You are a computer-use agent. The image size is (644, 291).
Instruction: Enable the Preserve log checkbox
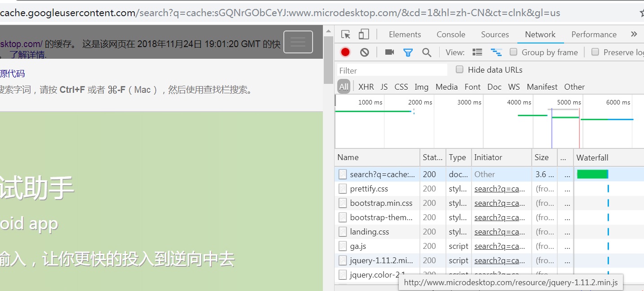tap(595, 52)
